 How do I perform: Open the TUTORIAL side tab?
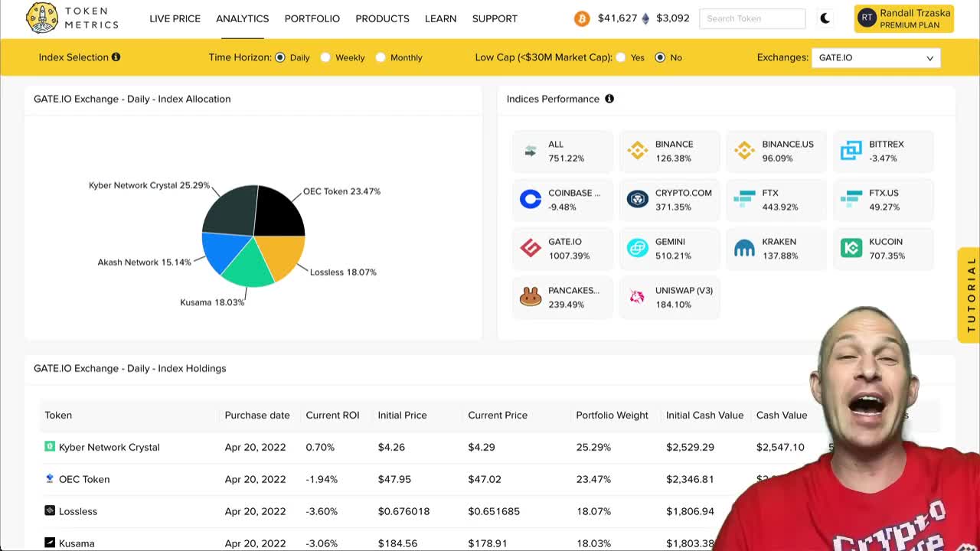pyautogui.click(x=969, y=295)
